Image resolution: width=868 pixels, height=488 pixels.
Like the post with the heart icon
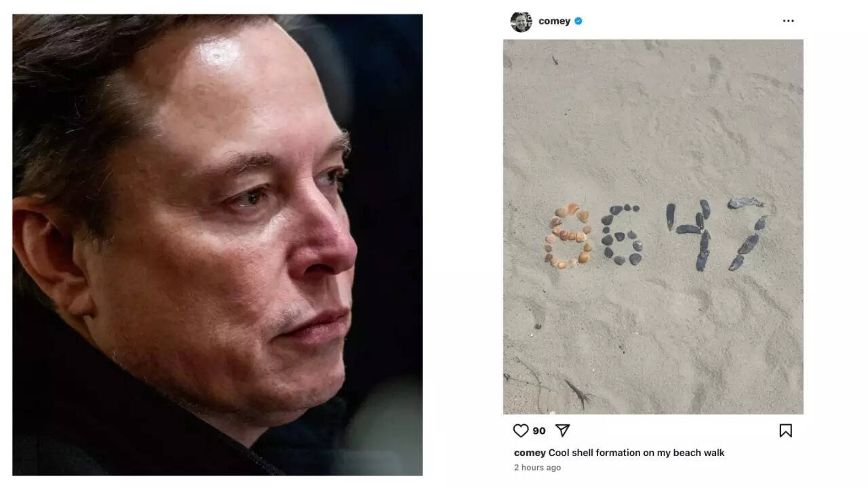point(520,430)
